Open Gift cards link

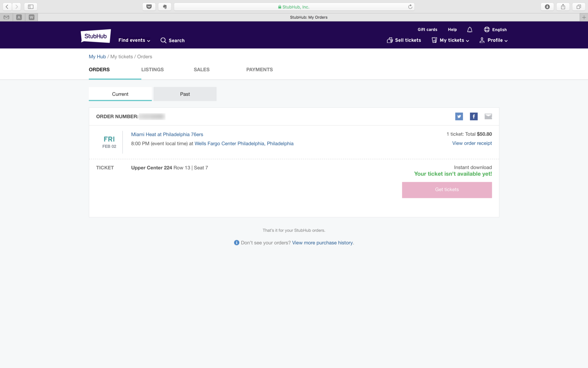[427, 30]
